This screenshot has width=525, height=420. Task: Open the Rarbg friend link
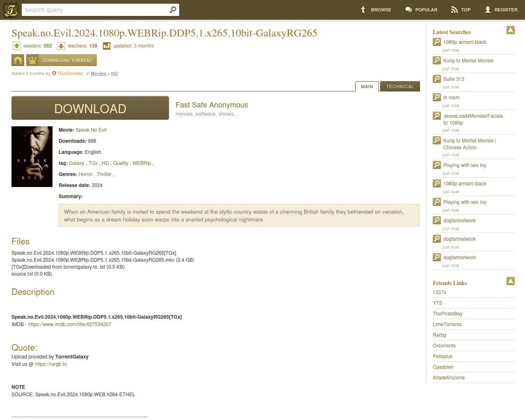[439, 335]
